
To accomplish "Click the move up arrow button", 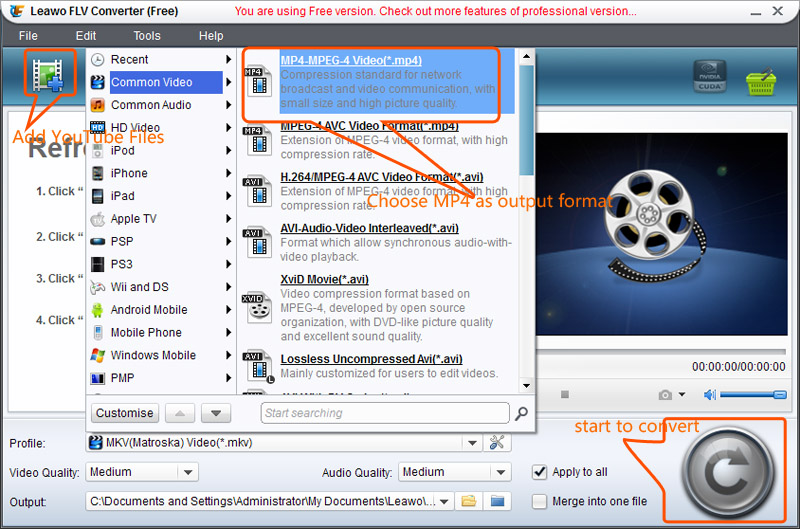I will 180,413.
